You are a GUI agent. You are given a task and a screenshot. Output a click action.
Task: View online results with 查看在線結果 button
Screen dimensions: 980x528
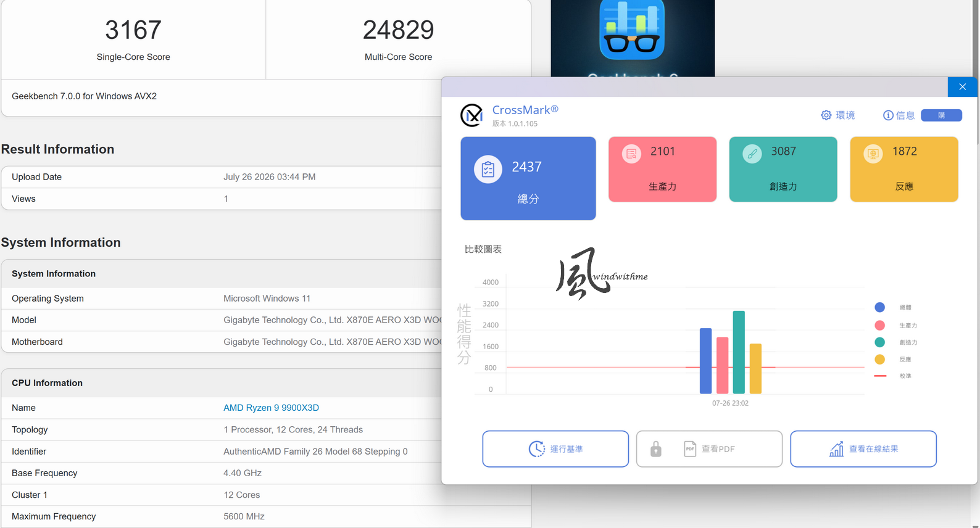coord(863,449)
